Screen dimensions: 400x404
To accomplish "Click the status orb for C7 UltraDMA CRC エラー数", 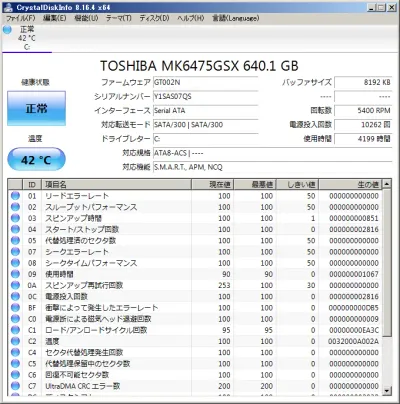I will [15, 386].
